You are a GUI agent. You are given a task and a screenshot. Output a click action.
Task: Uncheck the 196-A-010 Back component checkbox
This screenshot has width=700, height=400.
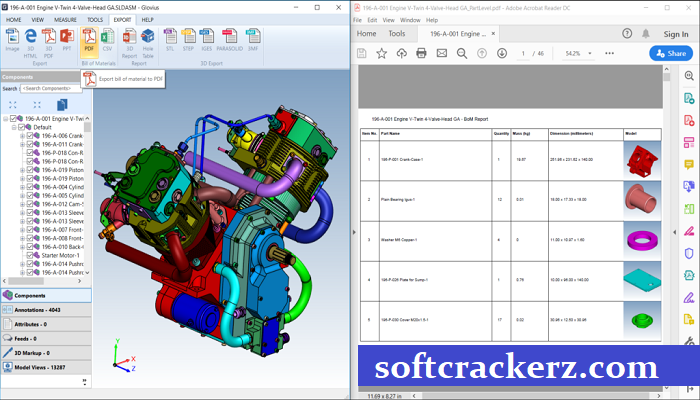[30, 246]
